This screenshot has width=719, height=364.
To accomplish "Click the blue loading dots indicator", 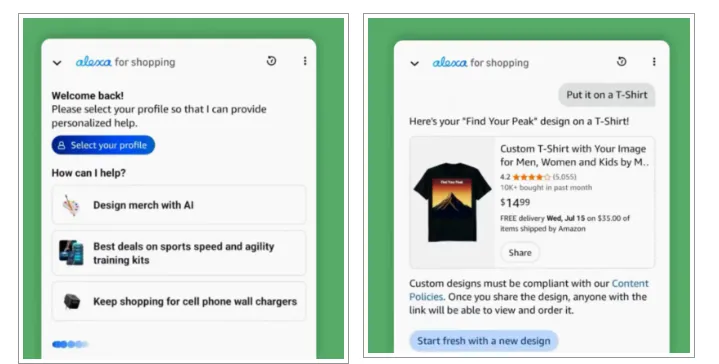I will (x=70, y=344).
